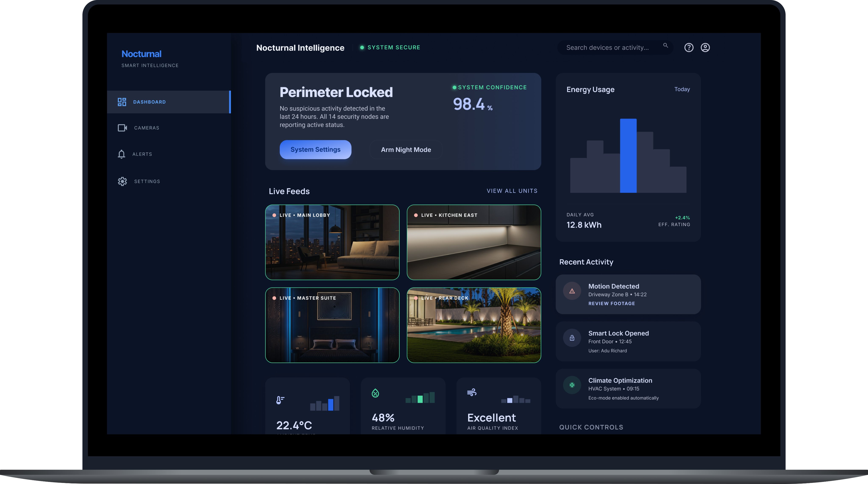The height and width of the screenshot is (484, 868).
Task: Go to the Alerts section
Action: click(142, 154)
